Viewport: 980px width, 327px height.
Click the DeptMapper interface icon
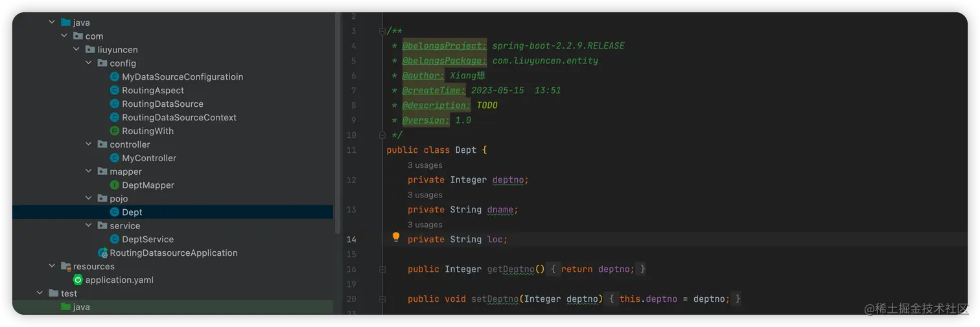115,185
